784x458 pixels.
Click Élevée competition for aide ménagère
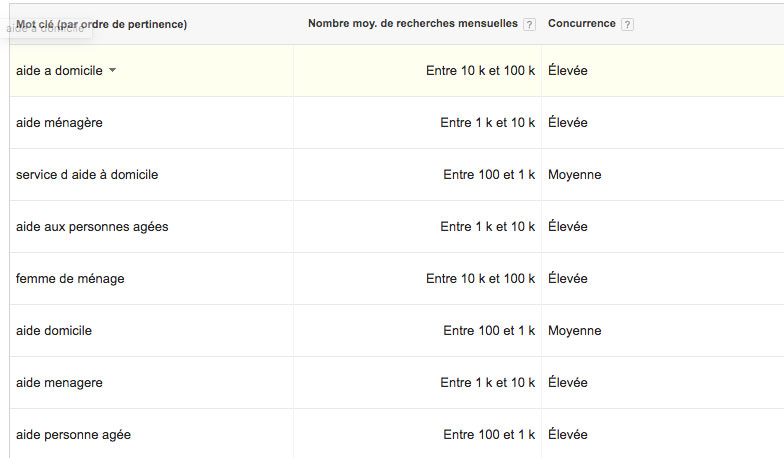click(568, 122)
